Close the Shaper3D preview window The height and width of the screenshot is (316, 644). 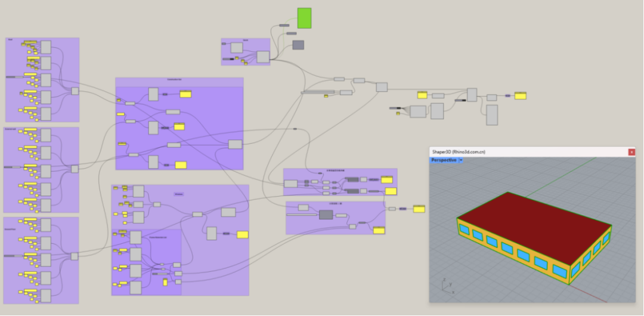(631, 152)
